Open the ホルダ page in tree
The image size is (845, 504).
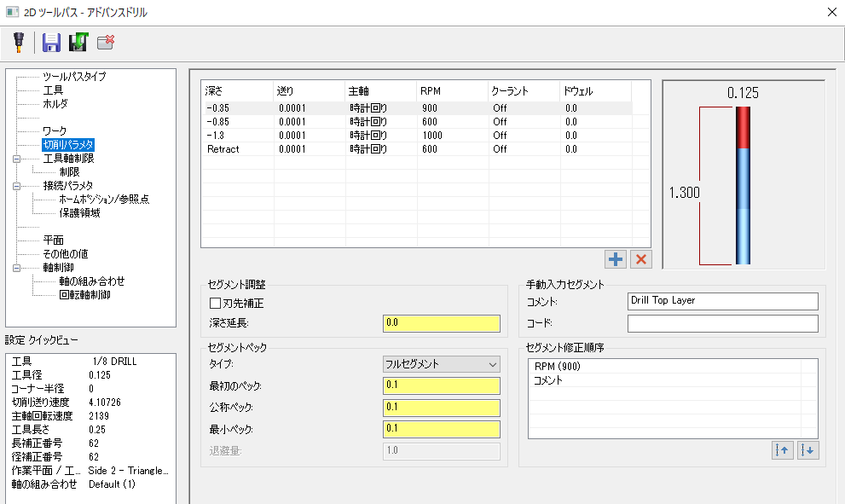click(55, 104)
